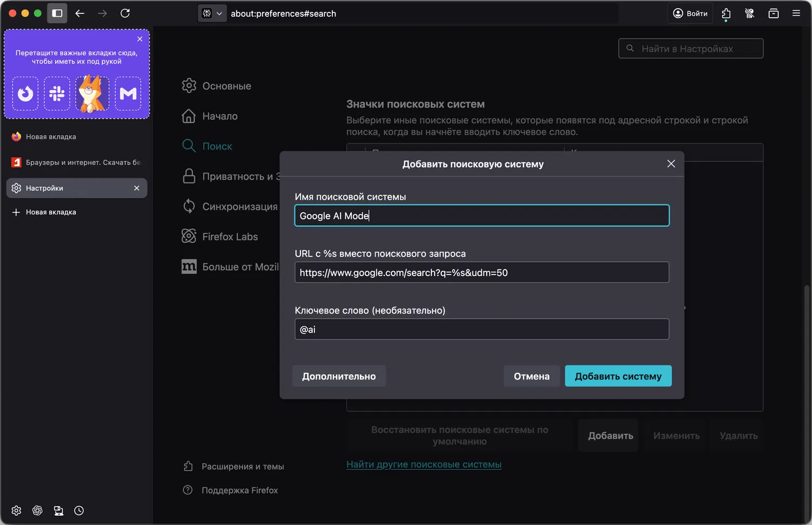This screenshot has height=525, width=812.
Task: Reload the current page
Action: tap(125, 14)
